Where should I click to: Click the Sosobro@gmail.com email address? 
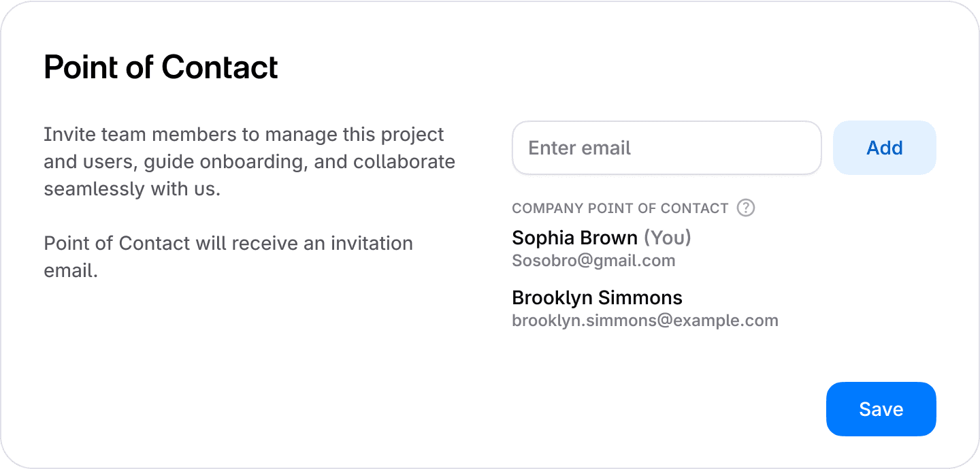(x=593, y=261)
